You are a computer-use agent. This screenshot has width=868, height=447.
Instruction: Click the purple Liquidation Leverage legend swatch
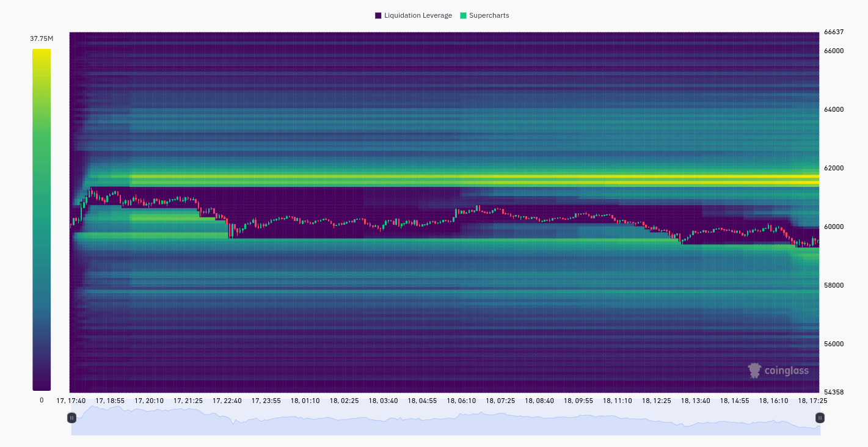[378, 15]
